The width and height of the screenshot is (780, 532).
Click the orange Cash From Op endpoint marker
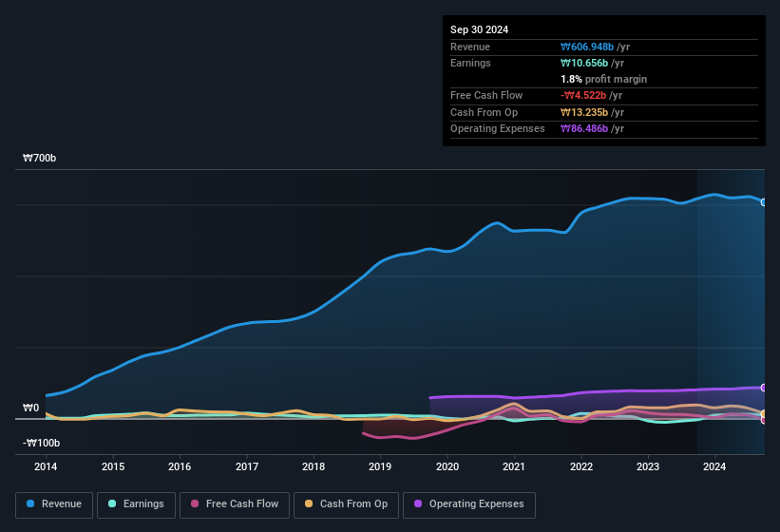pyautogui.click(x=764, y=413)
